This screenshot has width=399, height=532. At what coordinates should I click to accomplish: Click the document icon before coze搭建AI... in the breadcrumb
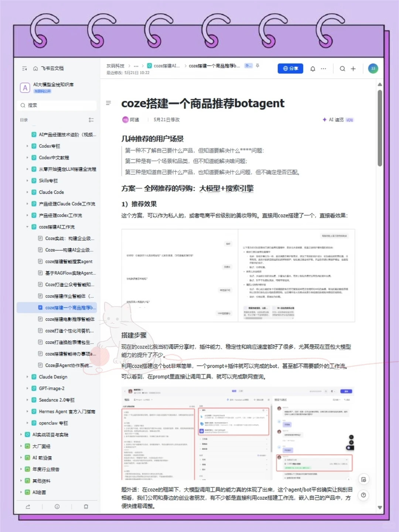coord(149,66)
